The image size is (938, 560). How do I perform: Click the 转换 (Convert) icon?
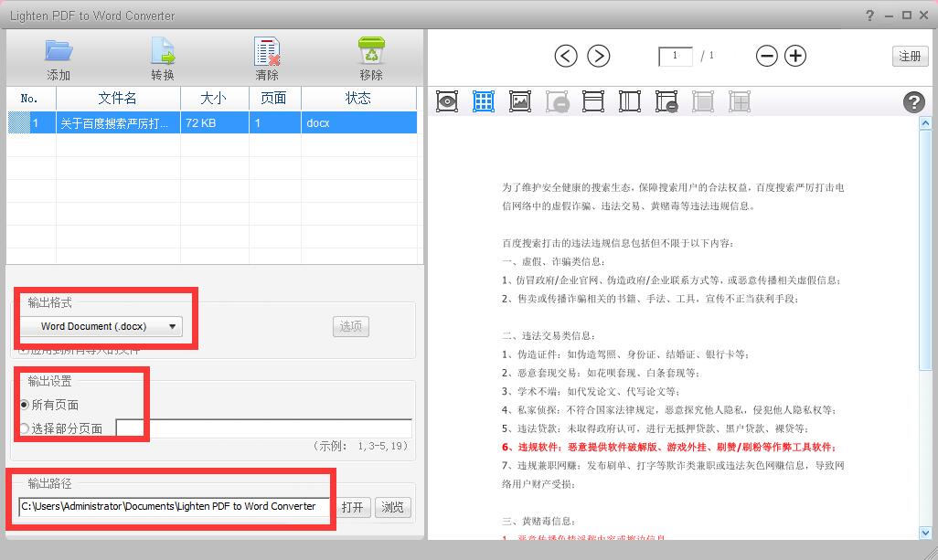163,52
